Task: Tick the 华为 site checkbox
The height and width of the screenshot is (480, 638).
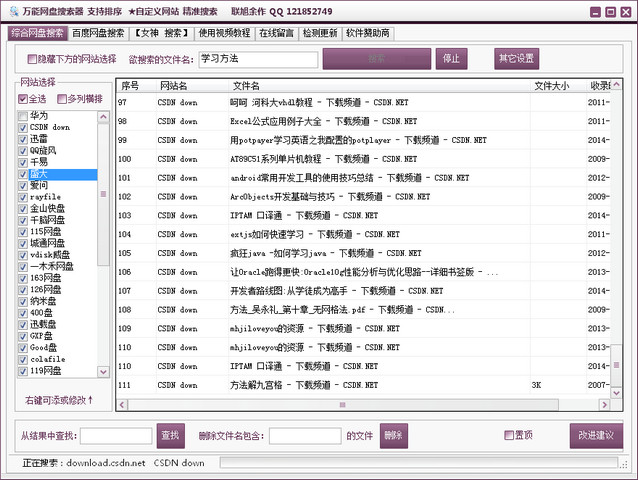Action: (23, 116)
